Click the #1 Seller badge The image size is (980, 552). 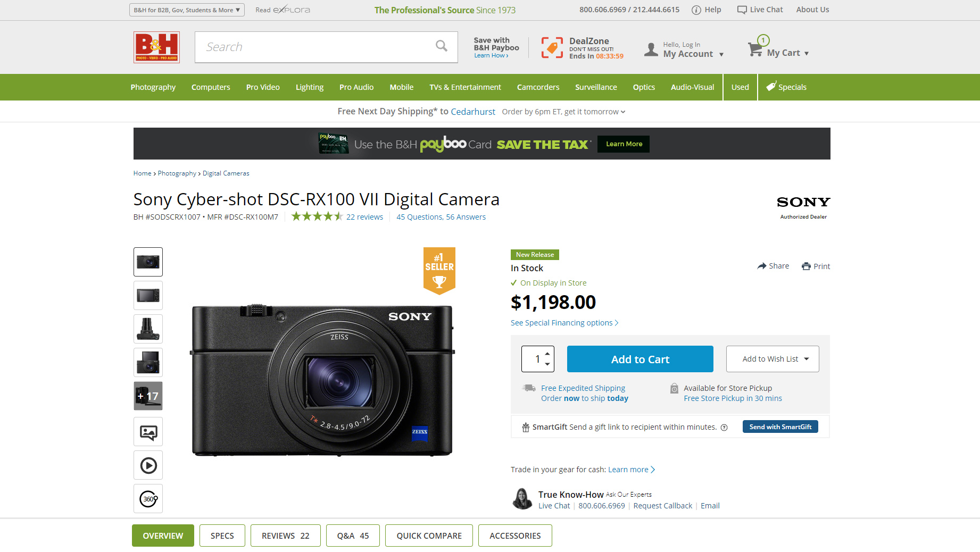439,270
